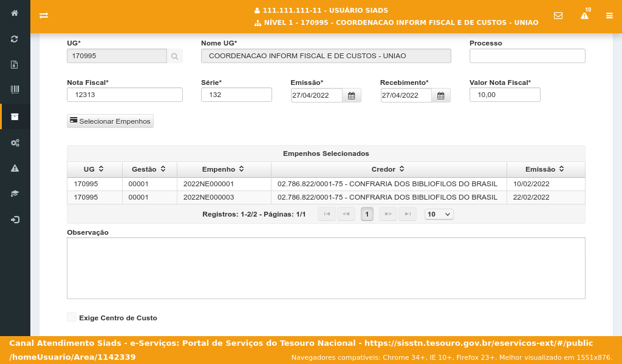Click the UG field showing 170995
This screenshot has width=622, height=364.
point(117,56)
